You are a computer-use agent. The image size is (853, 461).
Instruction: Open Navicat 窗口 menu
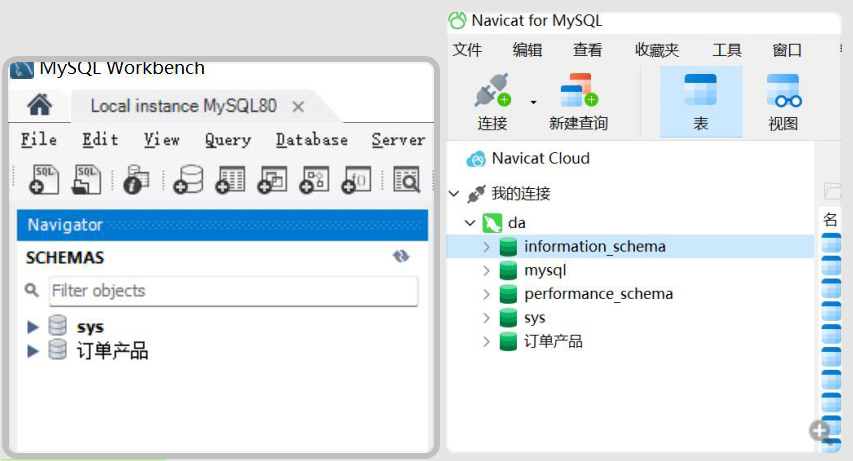point(787,50)
